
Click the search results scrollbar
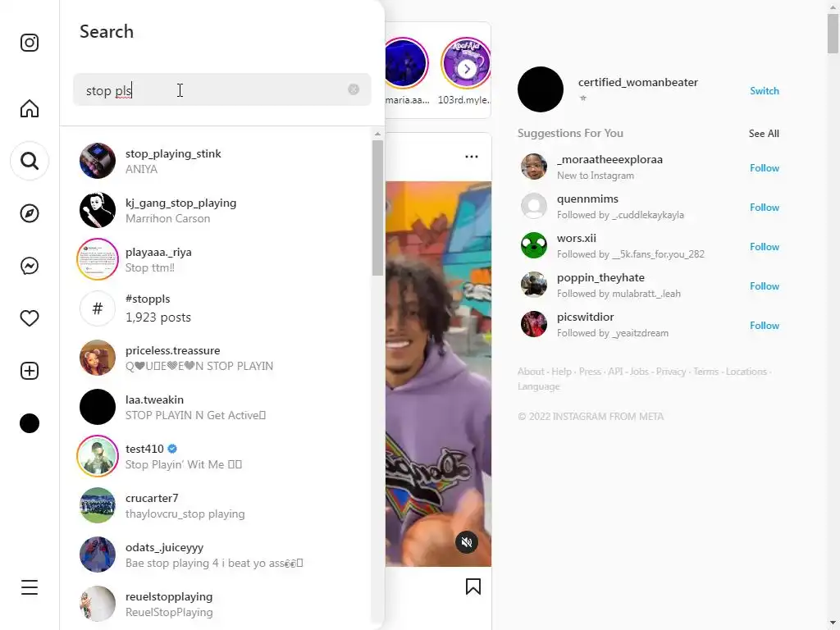pos(377,208)
